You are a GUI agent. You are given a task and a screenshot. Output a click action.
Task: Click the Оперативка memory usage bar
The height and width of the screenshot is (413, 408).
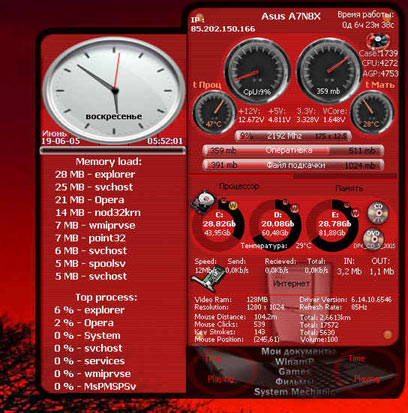click(293, 151)
